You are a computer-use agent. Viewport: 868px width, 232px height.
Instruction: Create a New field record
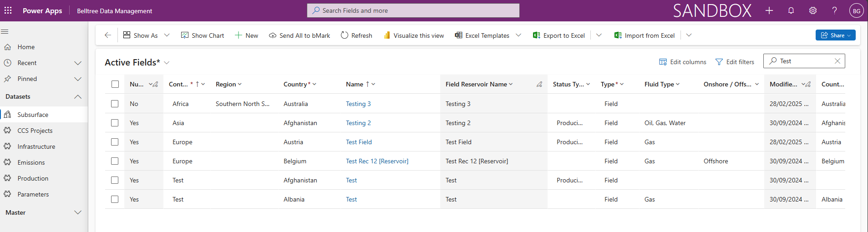[x=246, y=35]
